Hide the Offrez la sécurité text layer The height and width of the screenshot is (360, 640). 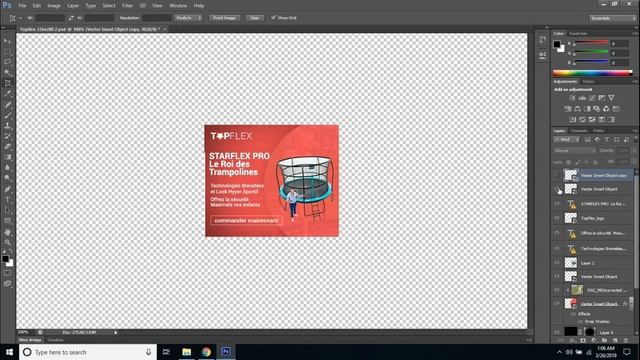[x=557, y=233]
